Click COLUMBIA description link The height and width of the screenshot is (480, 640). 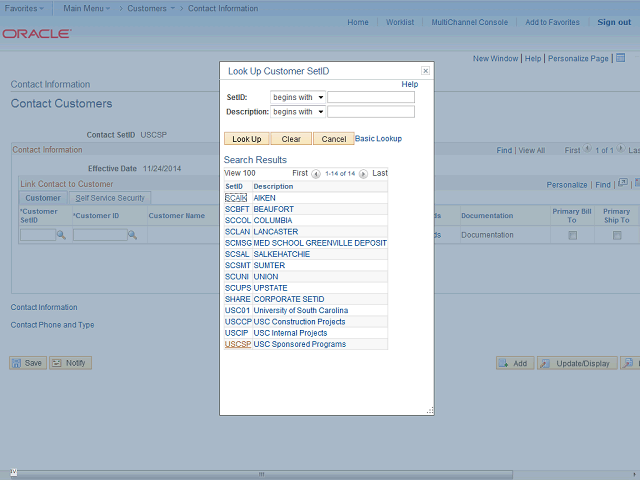[273, 220]
